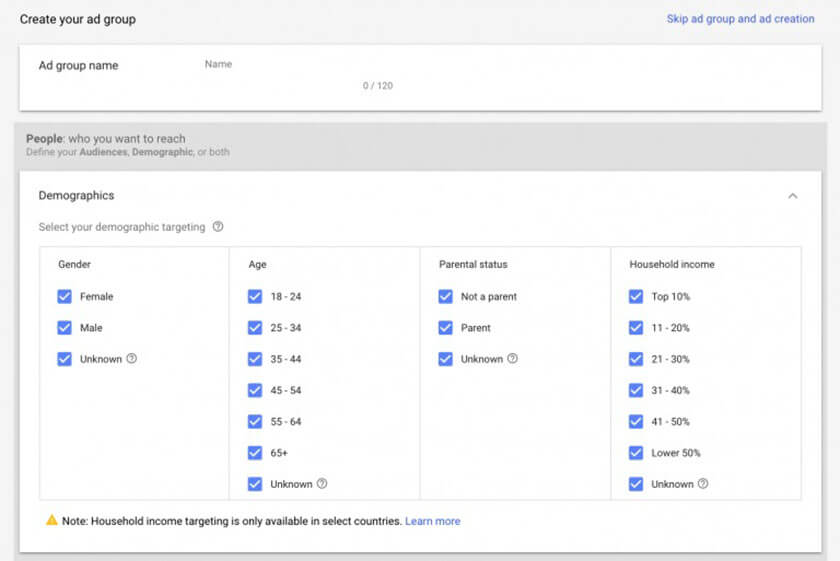This screenshot has height=561, width=840.
Task: Click Skip ad group and ad creation
Action: click(x=740, y=19)
